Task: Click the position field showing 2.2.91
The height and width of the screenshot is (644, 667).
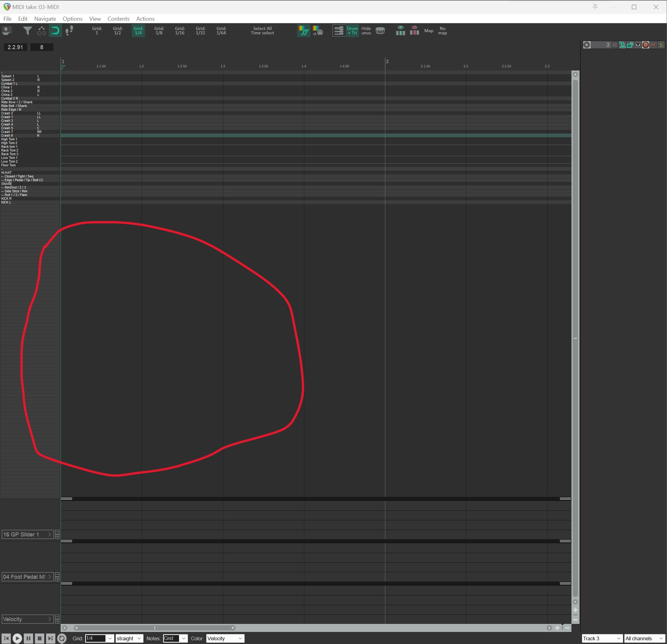Action: [15, 47]
